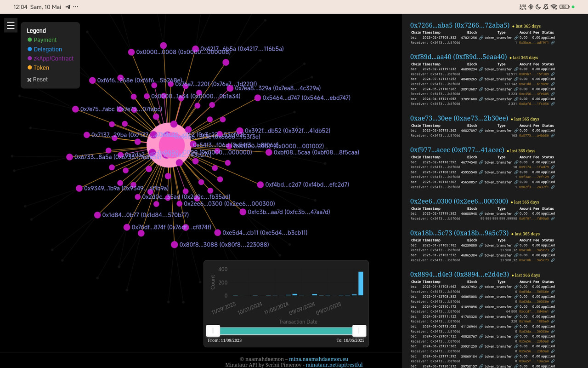588x368 pixels.
Task: Open link icon beside block 41899096
Action: coord(481,306)
